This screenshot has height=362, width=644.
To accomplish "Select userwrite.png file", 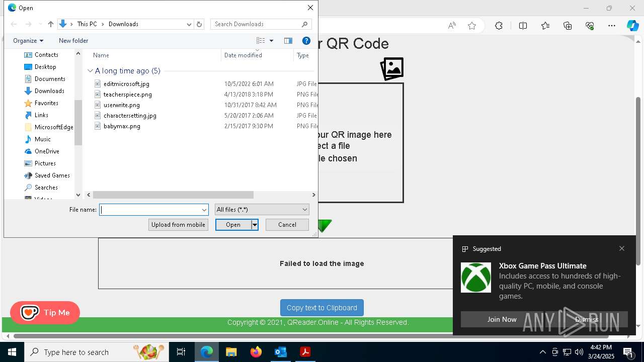I will (121, 105).
